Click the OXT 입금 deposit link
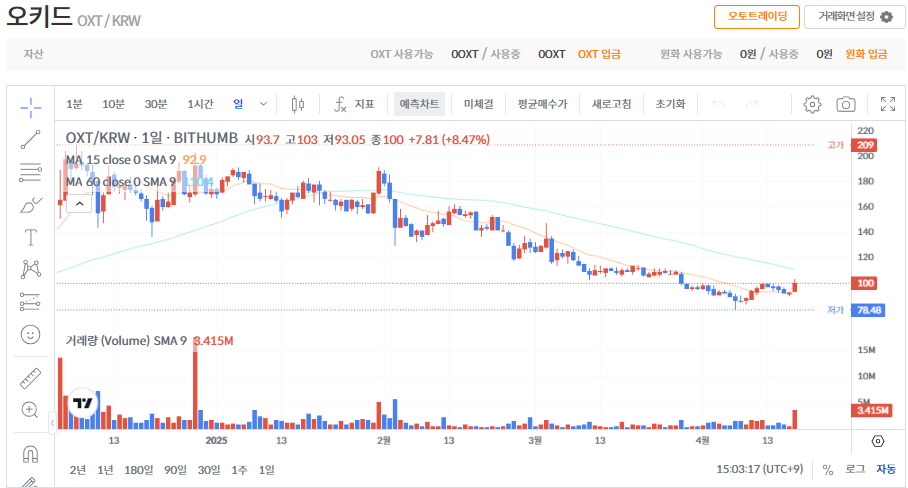Screen dimensions: 908x488 coord(599,54)
